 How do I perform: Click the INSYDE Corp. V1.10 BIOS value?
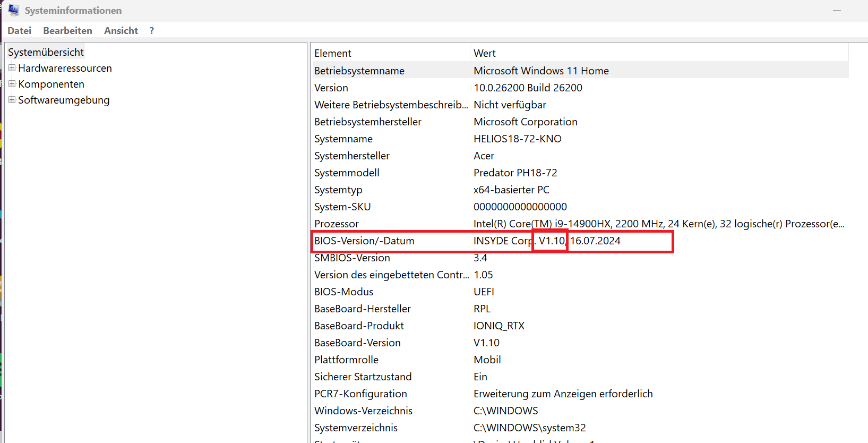coord(547,241)
